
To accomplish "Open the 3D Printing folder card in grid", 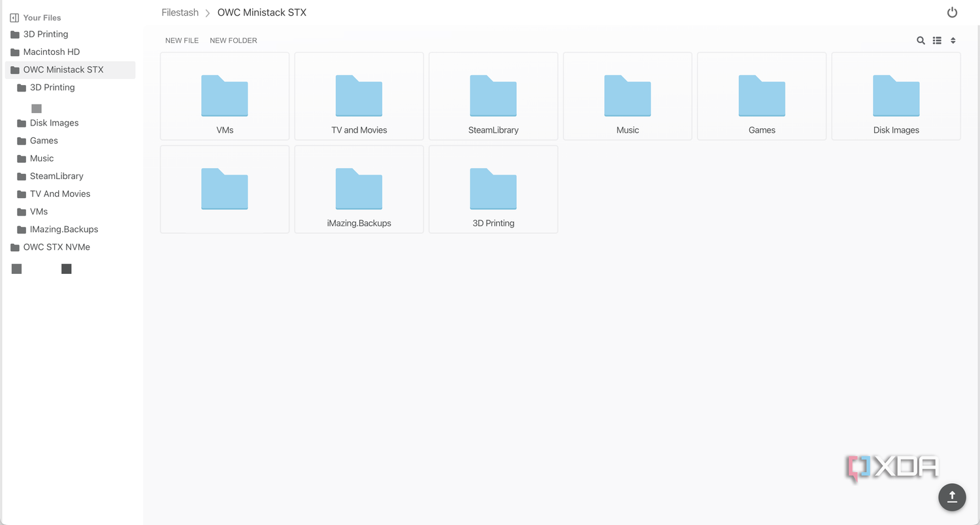I will (x=493, y=189).
